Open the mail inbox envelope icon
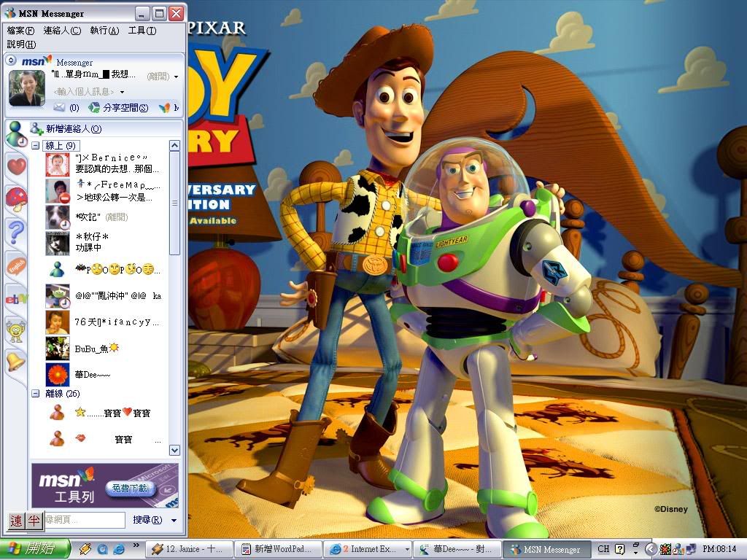The height and width of the screenshot is (560, 747). 59,108
